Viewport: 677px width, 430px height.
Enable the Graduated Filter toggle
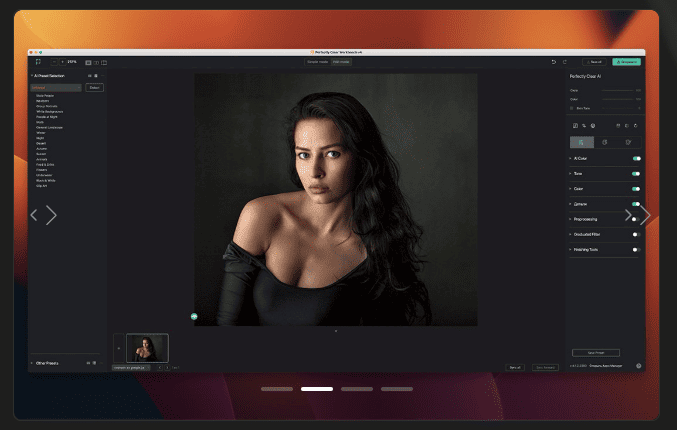[x=636, y=234]
